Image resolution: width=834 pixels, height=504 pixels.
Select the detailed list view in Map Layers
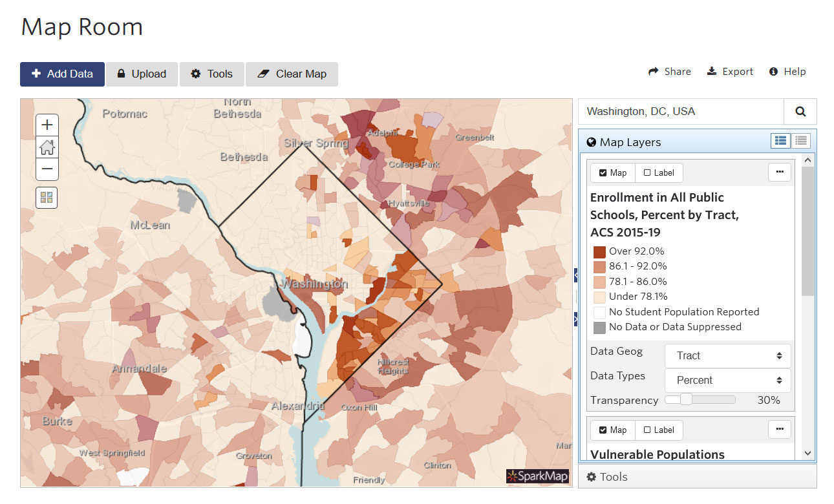(780, 140)
